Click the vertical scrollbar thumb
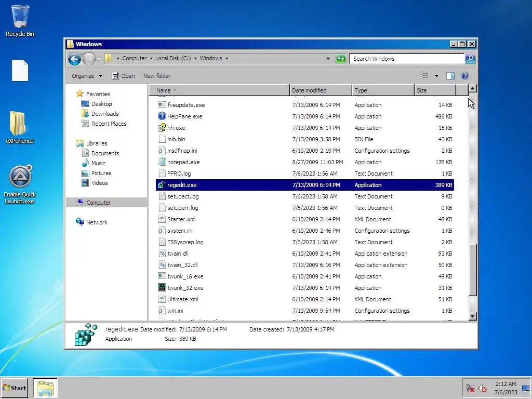The height and width of the screenshot is (399, 532). pyautogui.click(x=472, y=270)
